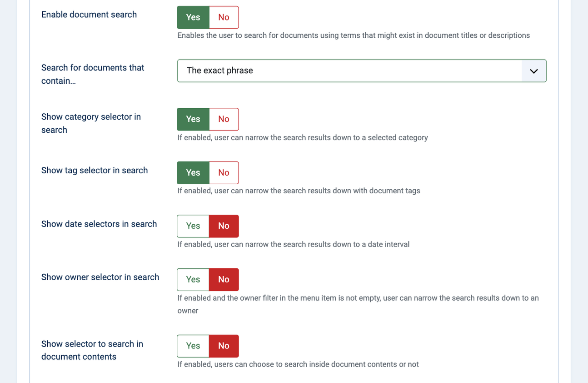Select Yes for Show category selector in search
This screenshot has width=588, height=383.
click(193, 119)
